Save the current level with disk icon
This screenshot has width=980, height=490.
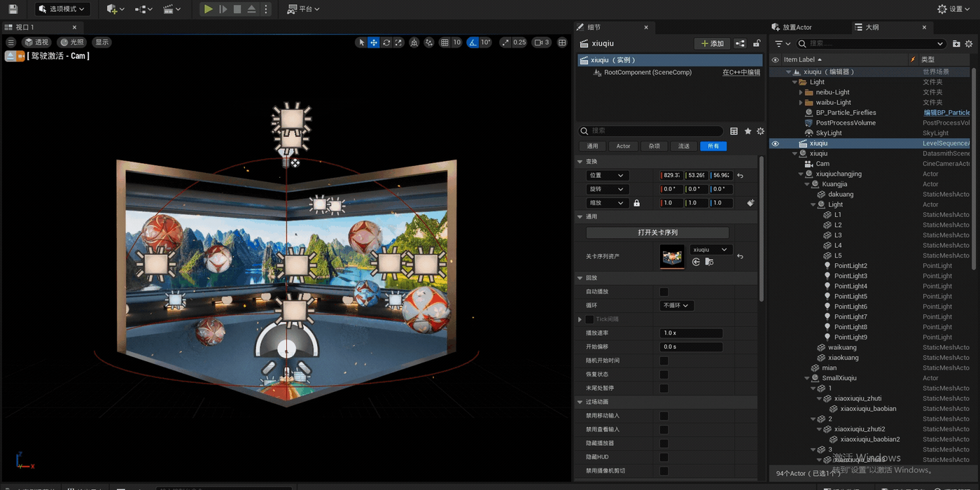(13, 9)
